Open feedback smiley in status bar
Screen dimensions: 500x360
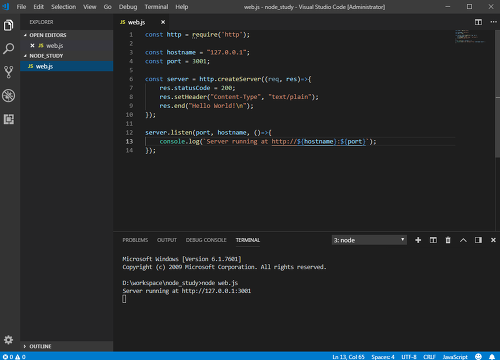[x=478, y=357]
